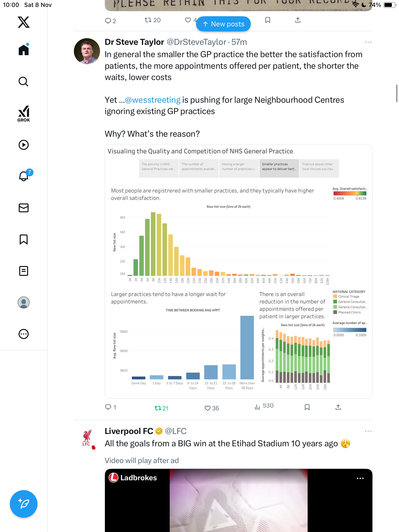Screen dimensions: 399x532
Task: Open sidebar Bookmarks icon
Action: pos(24,239)
